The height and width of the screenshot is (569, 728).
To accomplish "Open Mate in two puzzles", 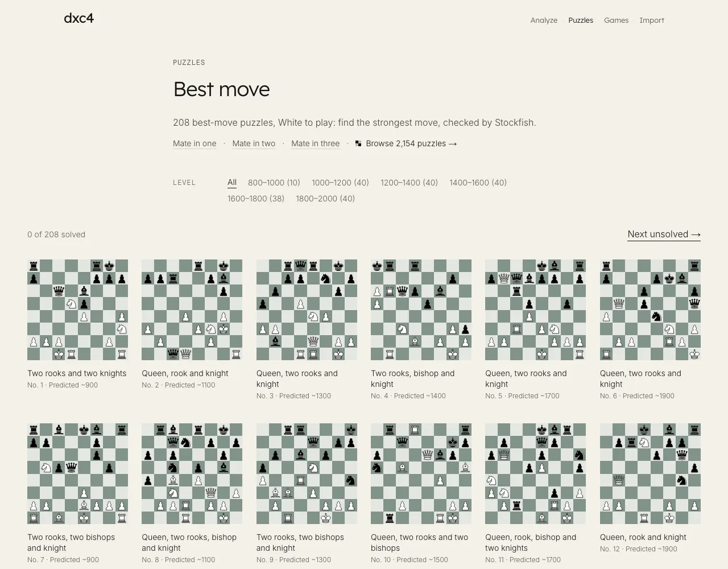I will pyautogui.click(x=254, y=143).
